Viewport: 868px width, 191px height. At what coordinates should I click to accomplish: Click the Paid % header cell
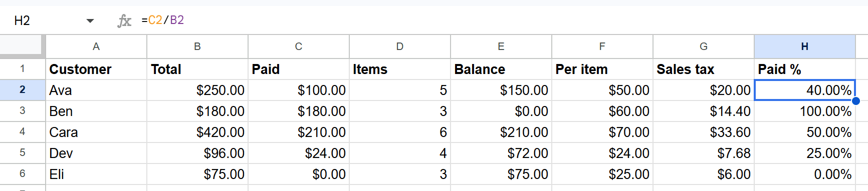[805, 69]
